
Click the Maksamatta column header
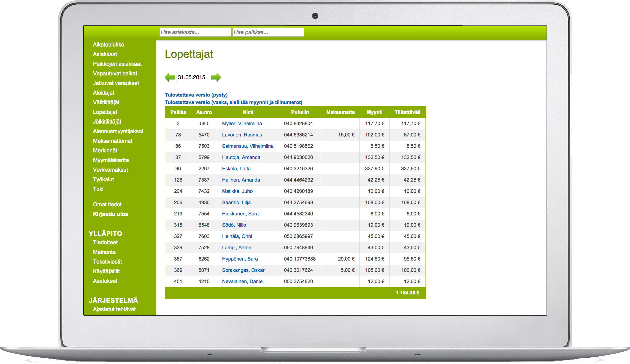[x=340, y=112]
